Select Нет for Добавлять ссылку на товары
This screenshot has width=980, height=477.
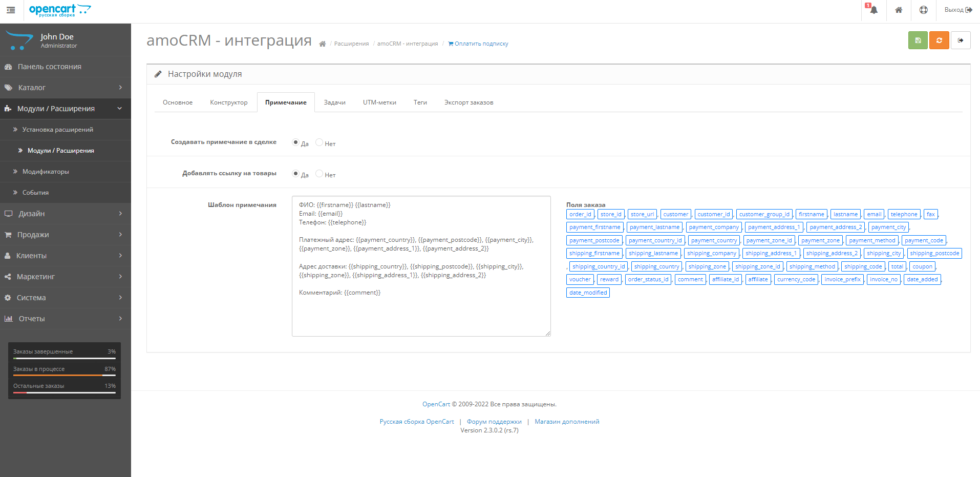(x=319, y=174)
